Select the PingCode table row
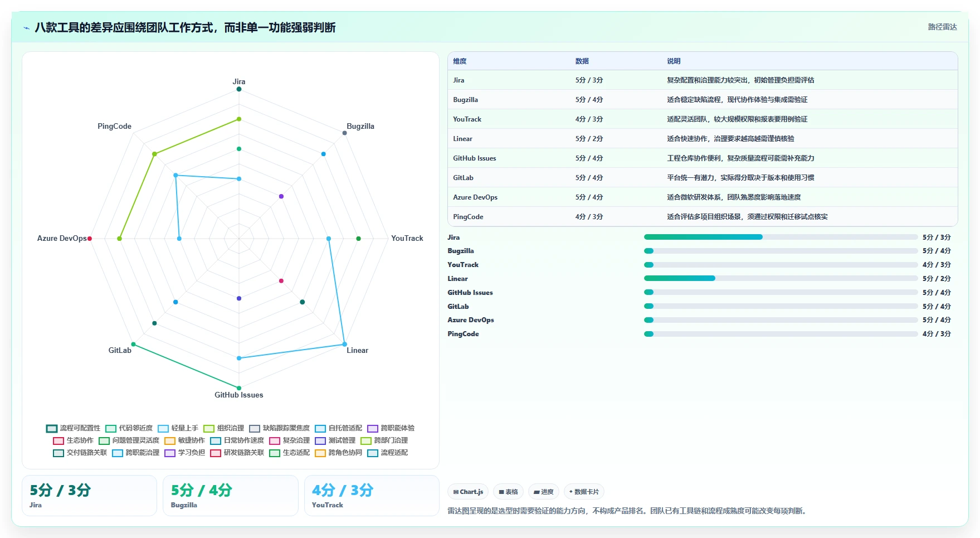 [703, 216]
